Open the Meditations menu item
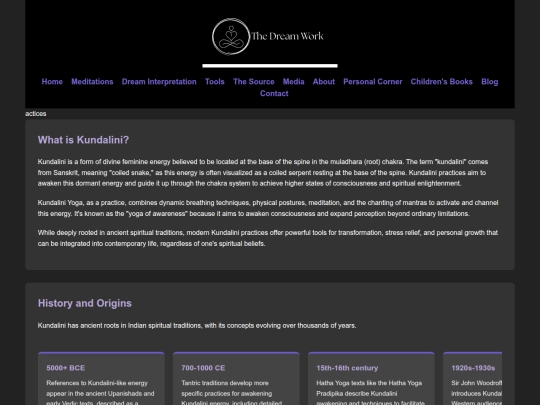Image resolution: width=540 pixels, height=405 pixels. pos(92,82)
